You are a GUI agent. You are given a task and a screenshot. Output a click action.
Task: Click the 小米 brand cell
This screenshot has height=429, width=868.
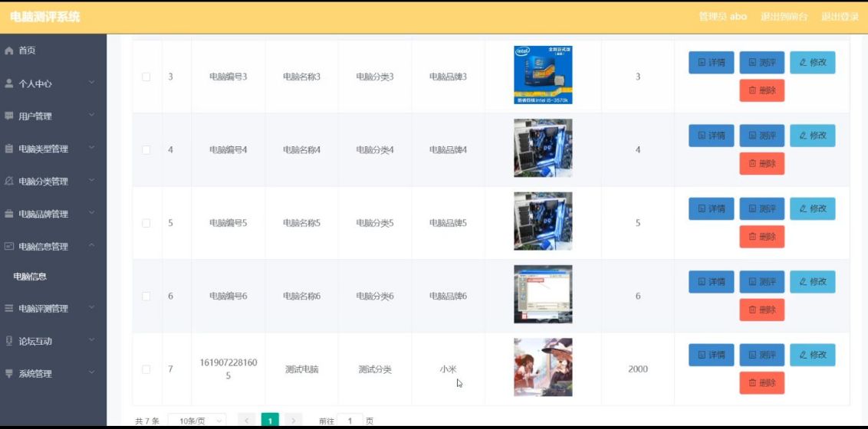tap(449, 369)
